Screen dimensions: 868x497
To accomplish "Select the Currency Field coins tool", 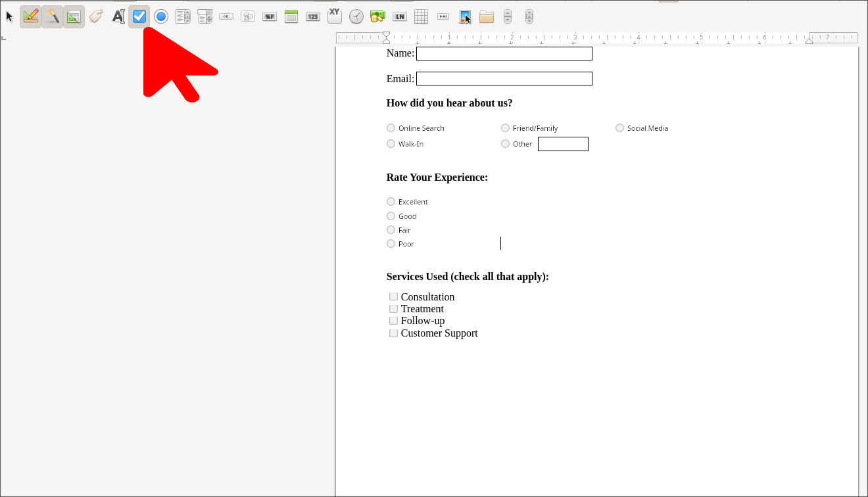I will click(377, 16).
